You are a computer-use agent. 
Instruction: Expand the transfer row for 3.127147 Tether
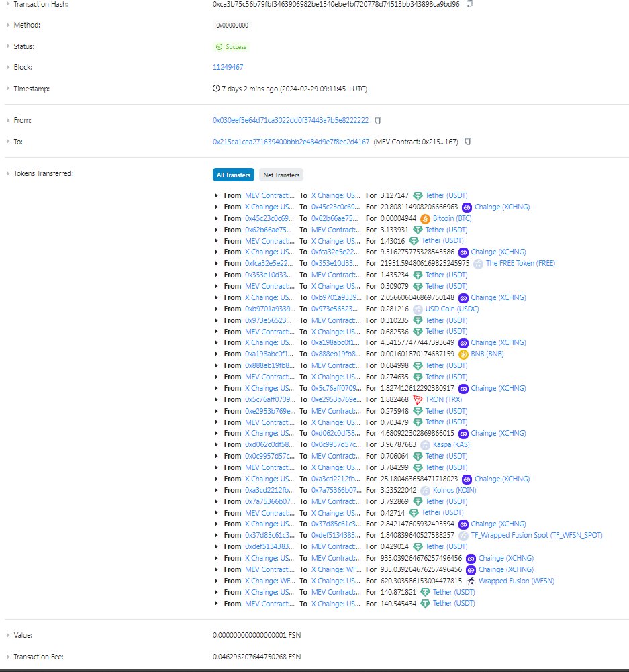click(216, 195)
